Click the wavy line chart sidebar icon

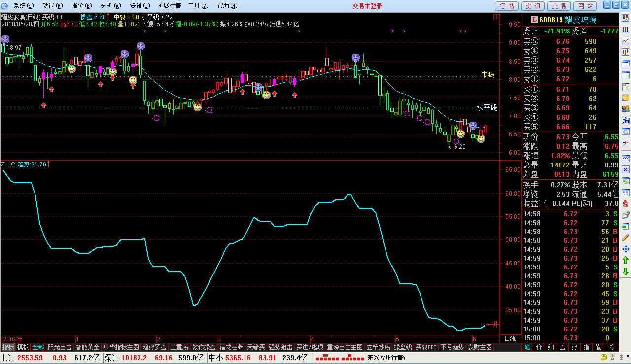click(x=626, y=158)
